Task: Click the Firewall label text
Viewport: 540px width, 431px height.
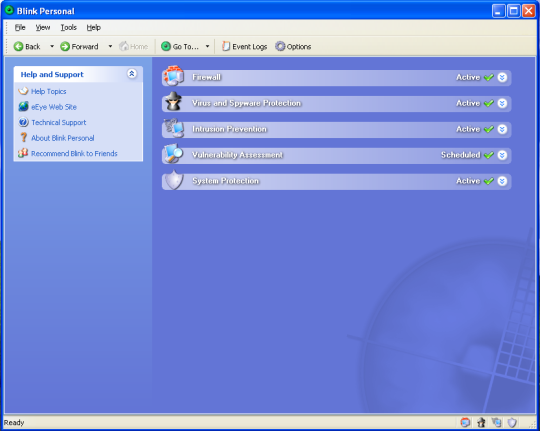Action: [x=206, y=77]
